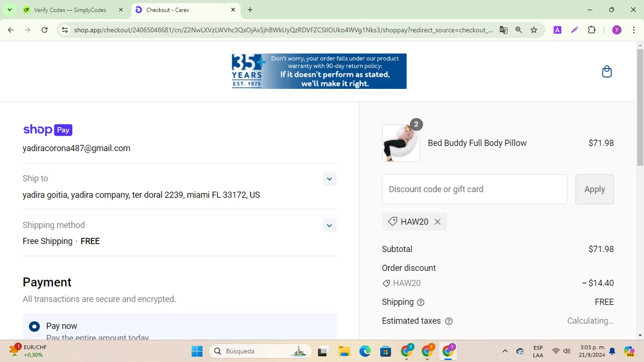Click the Apply discount button
644x362 pixels.
[595, 189]
